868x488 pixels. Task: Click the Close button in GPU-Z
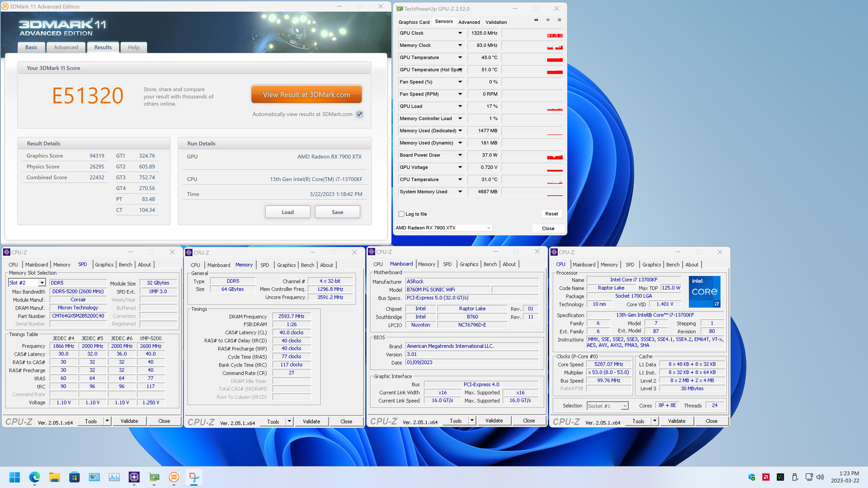coord(548,228)
